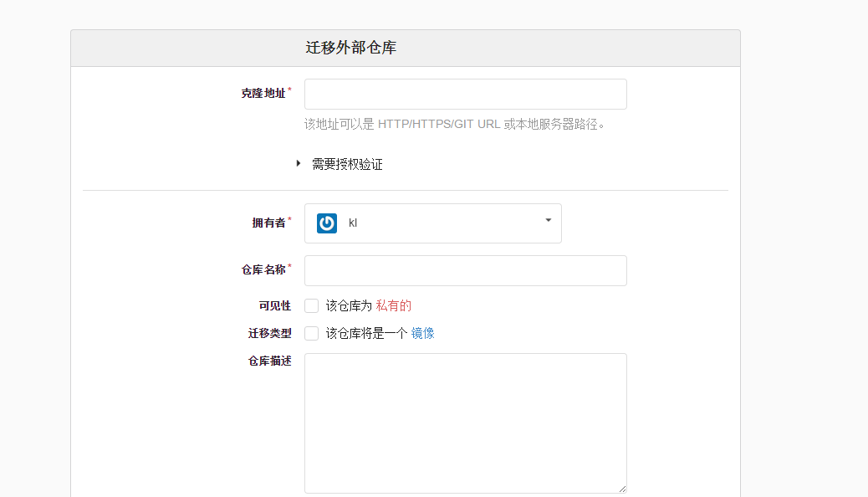The height and width of the screenshot is (497, 868).
Task: Click the 迁移外部仓库 panel header
Action: tap(351, 49)
